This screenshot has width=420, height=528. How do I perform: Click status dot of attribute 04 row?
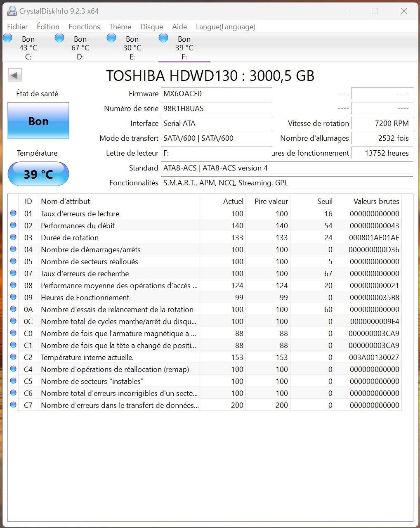click(x=13, y=249)
